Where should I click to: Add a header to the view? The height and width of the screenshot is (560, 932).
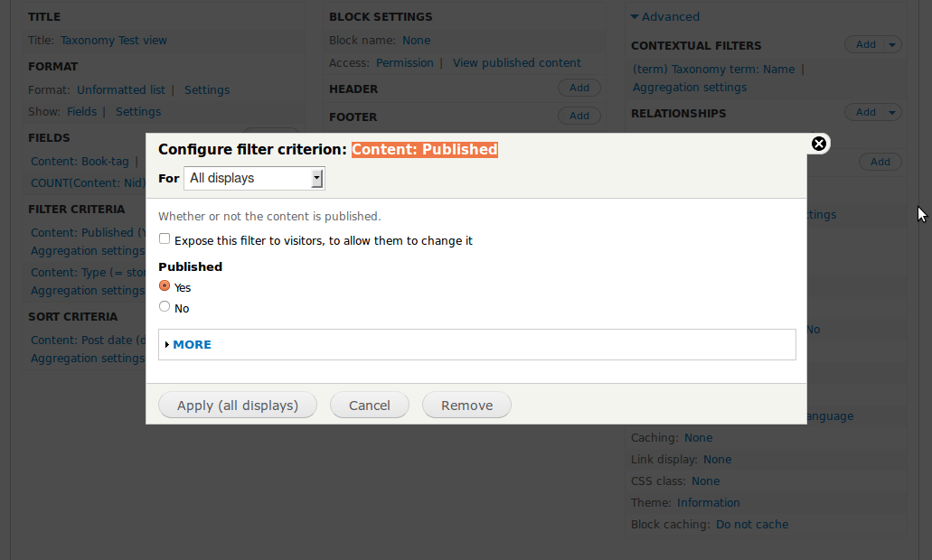click(579, 88)
